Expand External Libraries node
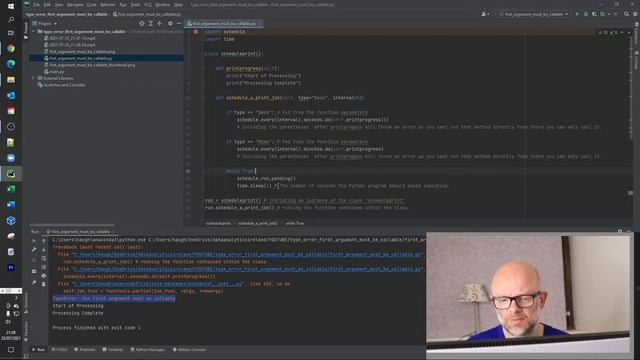 pyautogui.click(x=34, y=78)
